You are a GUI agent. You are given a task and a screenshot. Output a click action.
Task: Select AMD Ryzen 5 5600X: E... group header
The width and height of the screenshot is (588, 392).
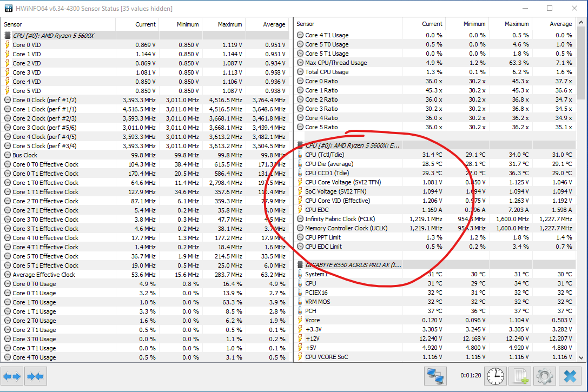tap(435, 145)
